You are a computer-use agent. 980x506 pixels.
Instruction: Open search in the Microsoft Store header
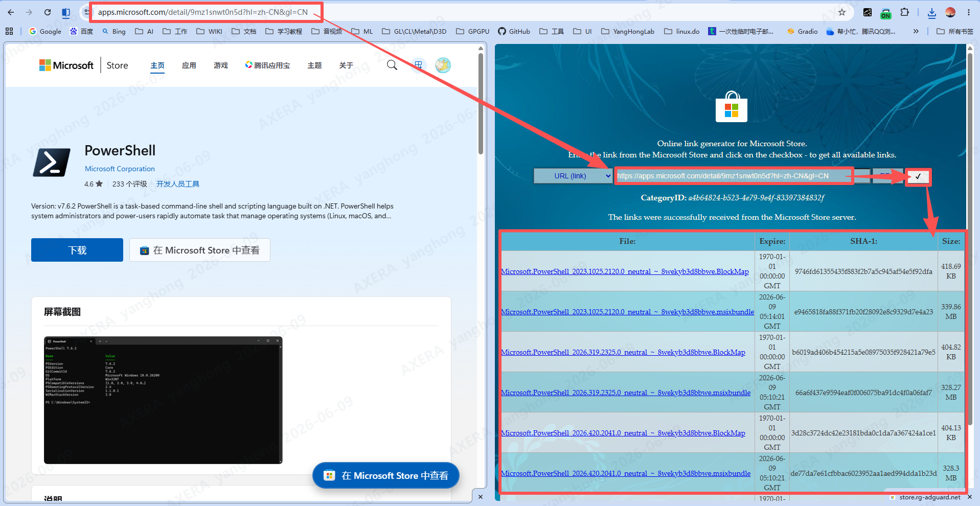392,65
